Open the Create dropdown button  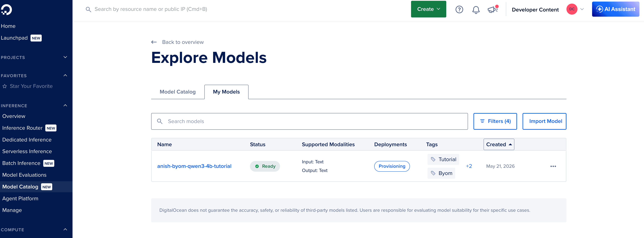click(x=428, y=9)
